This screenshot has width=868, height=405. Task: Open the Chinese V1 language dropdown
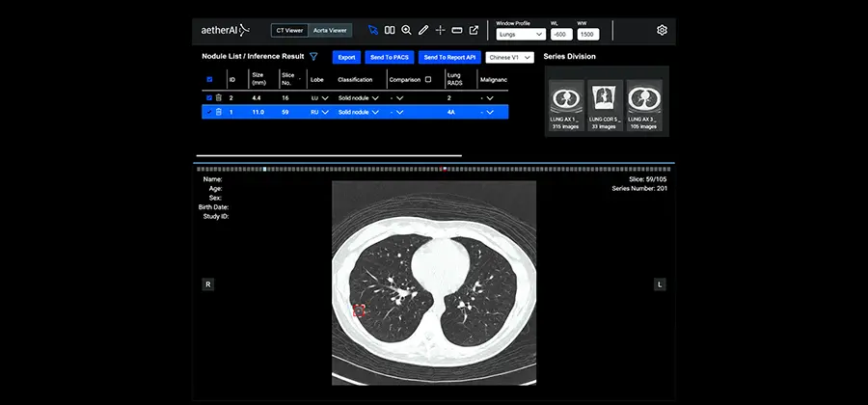(510, 57)
